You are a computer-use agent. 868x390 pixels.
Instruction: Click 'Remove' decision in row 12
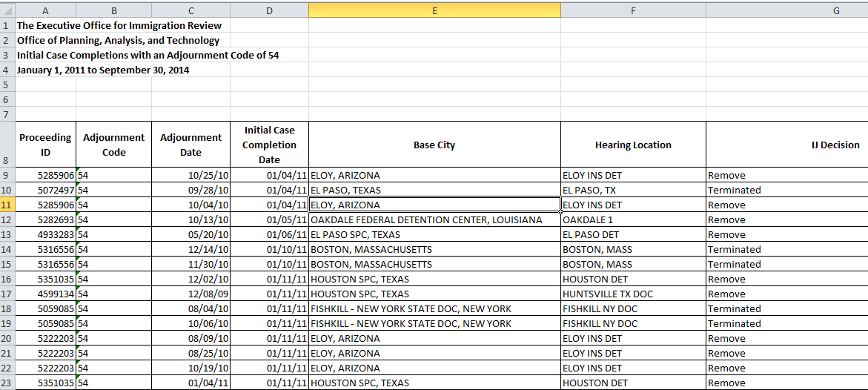click(786, 220)
